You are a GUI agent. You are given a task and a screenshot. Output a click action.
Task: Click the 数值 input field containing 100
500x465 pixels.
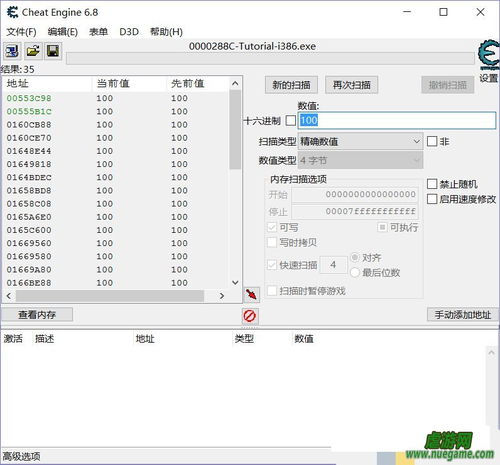397,120
